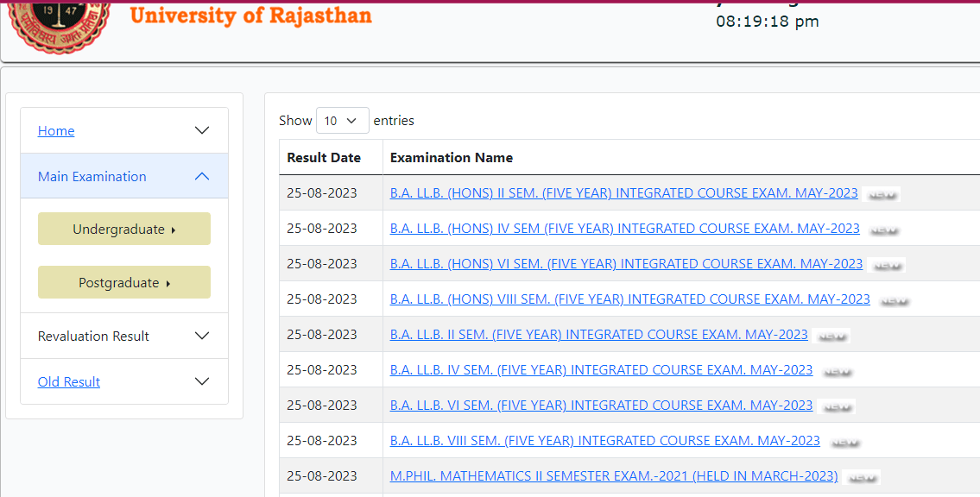Open the Postgraduate results button
This screenshot has width=980, height=497.
[124, 282]
